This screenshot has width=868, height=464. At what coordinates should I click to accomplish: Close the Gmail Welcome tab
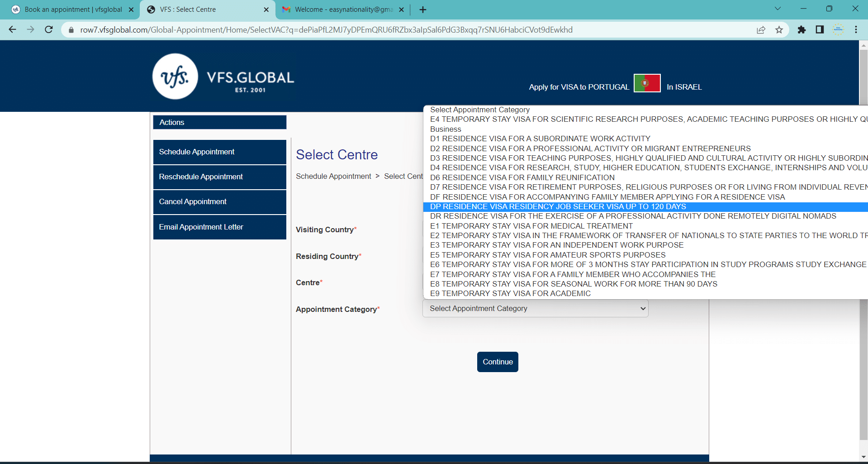[401, 10]
